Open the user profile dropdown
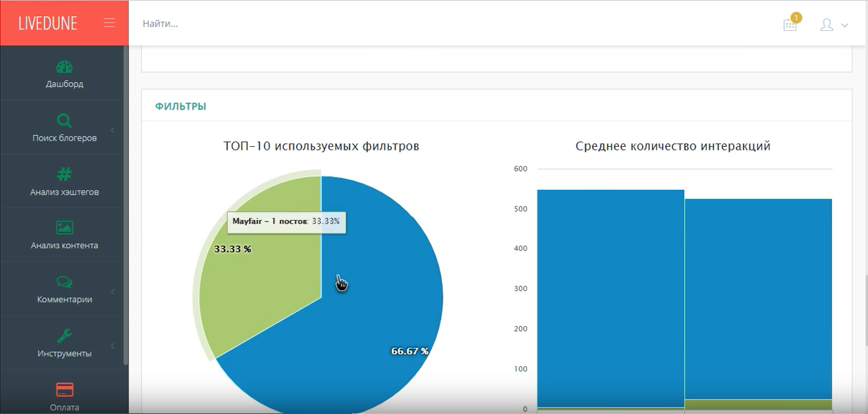The width and height of the screenshot is (868, 414). pos(834,25)
